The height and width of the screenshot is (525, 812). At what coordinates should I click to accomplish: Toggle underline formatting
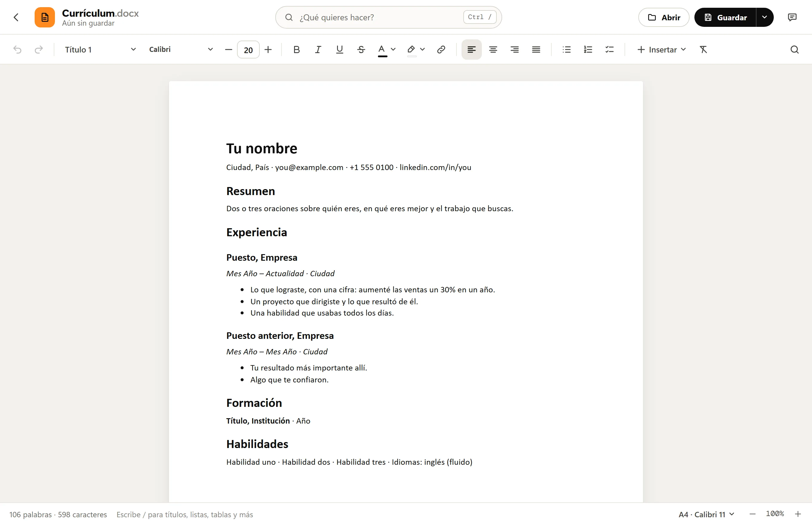pos(339,50)
